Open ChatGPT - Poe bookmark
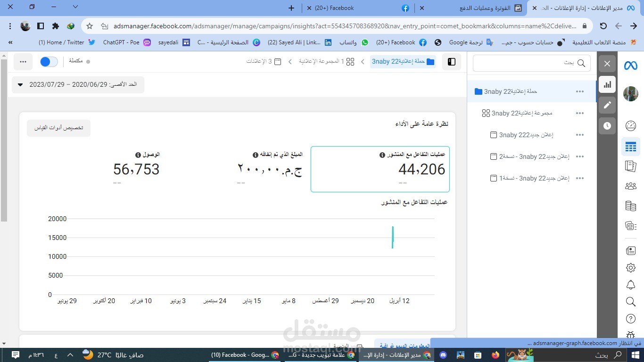 point(127,42)
